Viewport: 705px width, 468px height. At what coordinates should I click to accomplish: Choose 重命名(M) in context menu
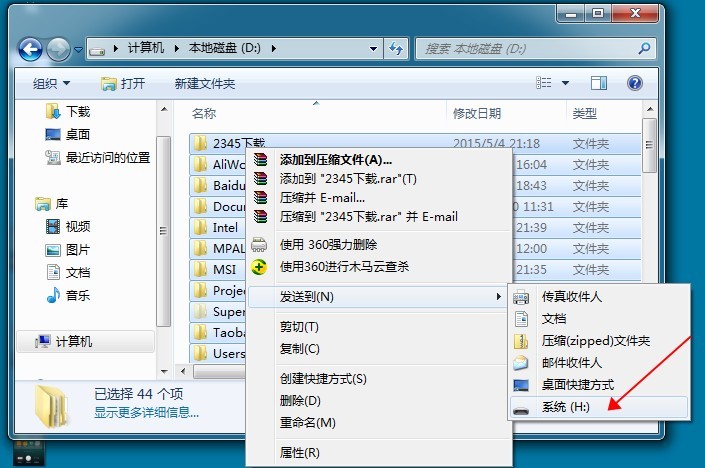(380, 423)
